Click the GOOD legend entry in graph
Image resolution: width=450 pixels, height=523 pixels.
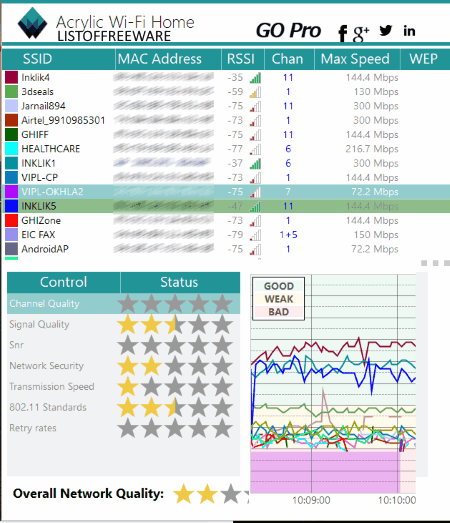point(279,286)
